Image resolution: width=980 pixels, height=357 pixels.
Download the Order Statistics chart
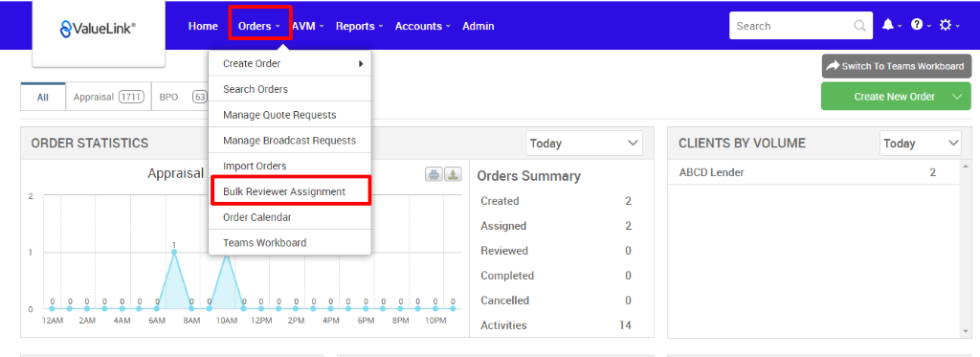pyautogui.click(x=453, y=174)
